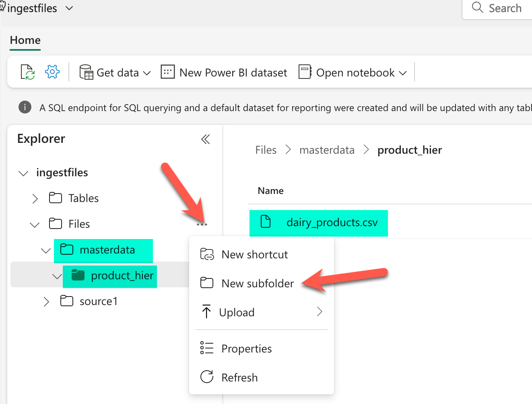The height and width of the screenshot is (404, 532).
Task: Click the info icon beside SQL endpoint message
Action: coord(25,107)
